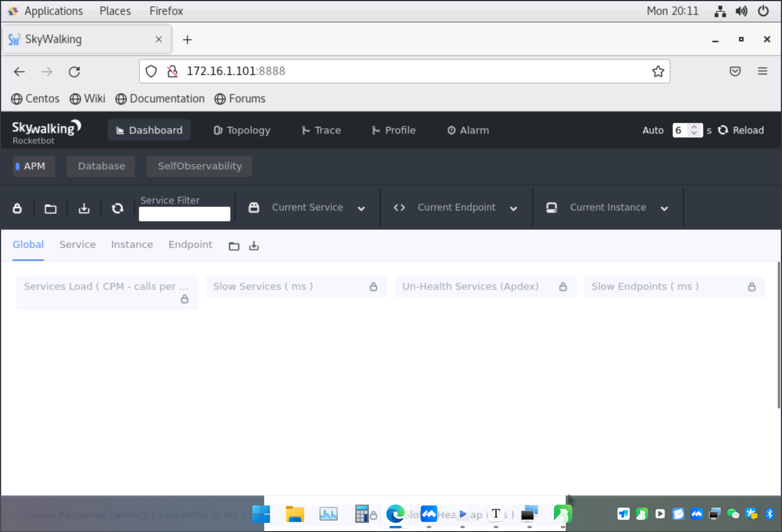This screenshot has width=782, height=532.
Task: Click the export download icon in the toolbar
Action: click(x=84, y=208)
